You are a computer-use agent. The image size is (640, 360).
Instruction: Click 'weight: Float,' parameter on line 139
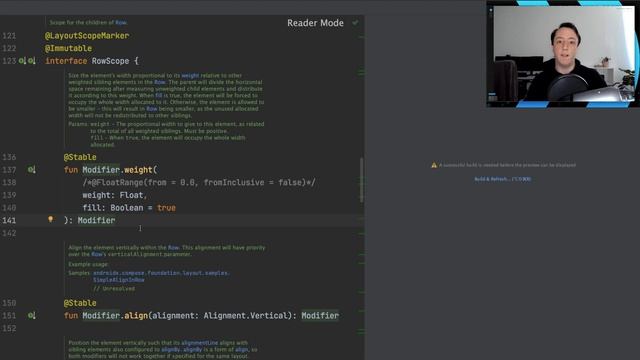point(114,195)
